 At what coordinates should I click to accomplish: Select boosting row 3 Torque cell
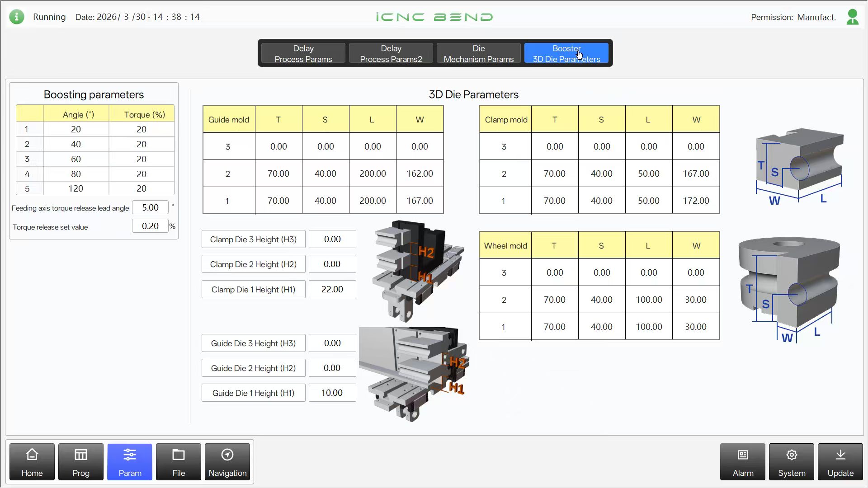pos(142,159)
